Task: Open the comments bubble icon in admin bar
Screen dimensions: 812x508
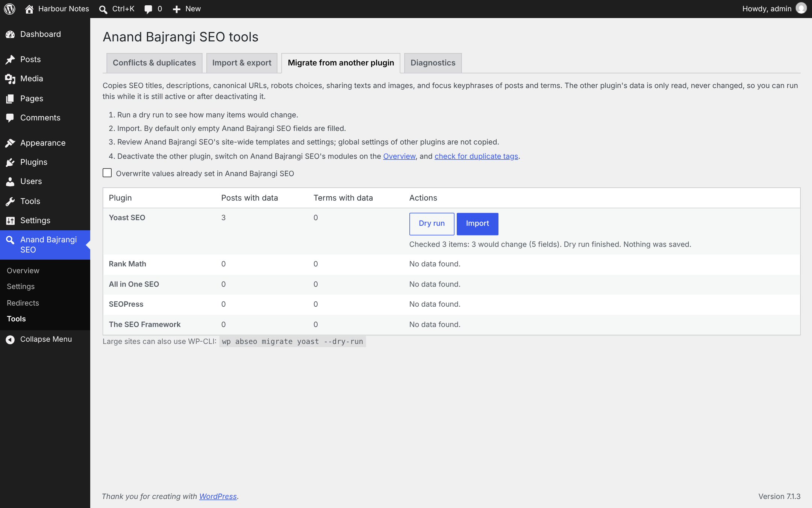Action: pos(148,9)
